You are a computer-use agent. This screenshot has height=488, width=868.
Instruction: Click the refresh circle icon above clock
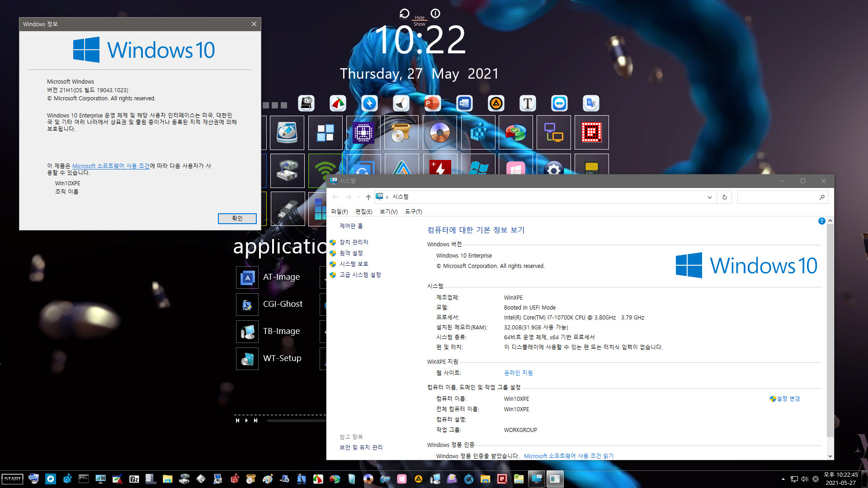click(404, 14)
